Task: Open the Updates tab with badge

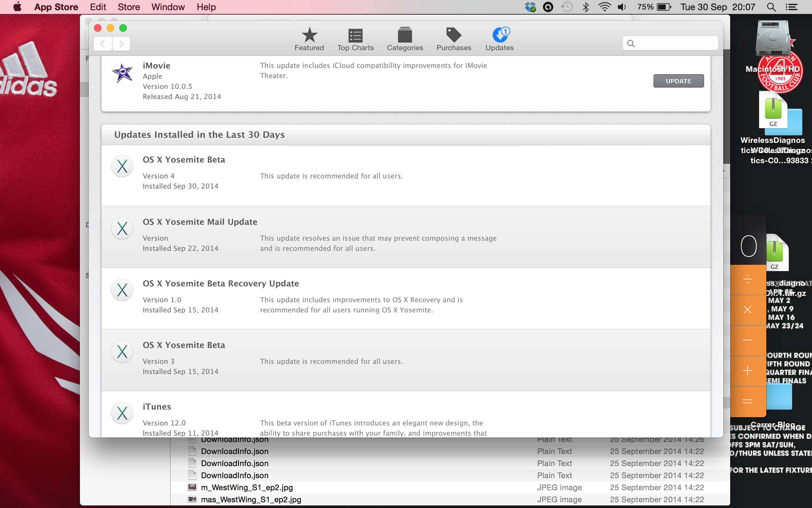Action: pyautogui.click(x=499, y=39)
